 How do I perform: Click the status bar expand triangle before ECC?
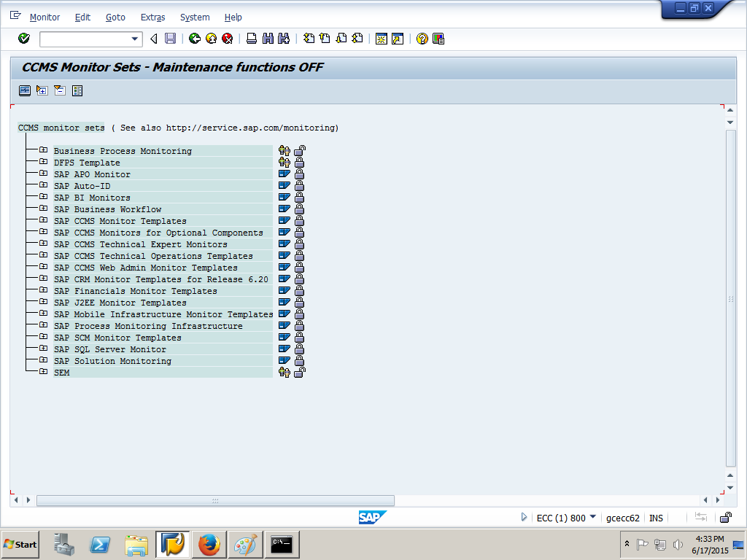pos(524,517)
